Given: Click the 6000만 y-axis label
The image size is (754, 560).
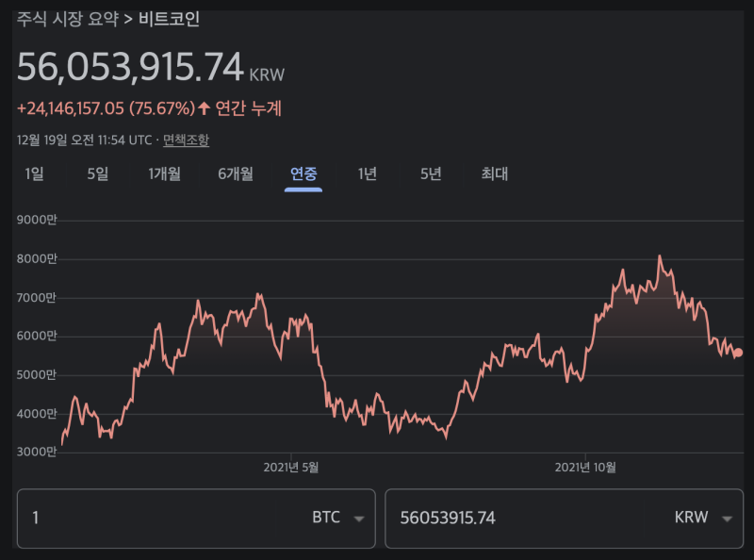Looking at the screenshot, I should [x=37, y=336].
